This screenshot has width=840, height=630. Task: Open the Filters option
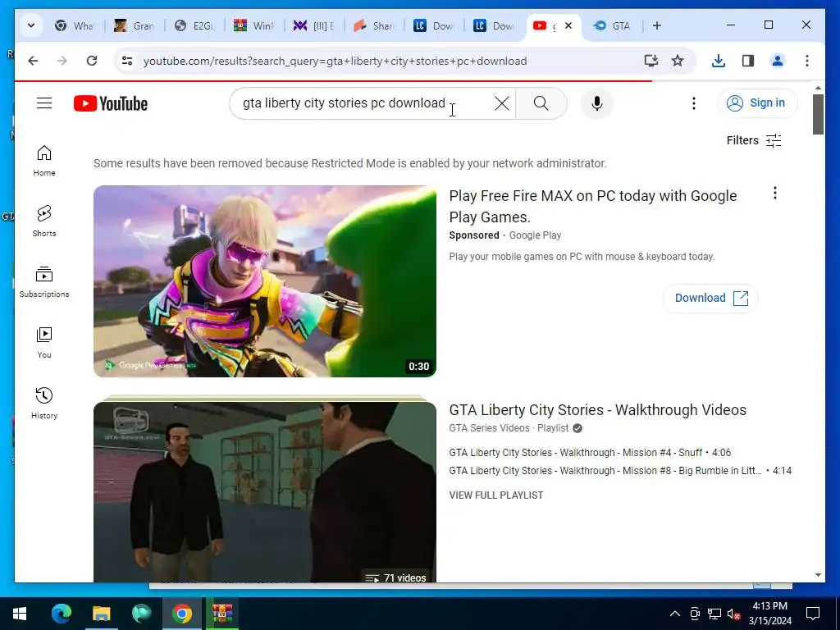pyautogui.click(x=754, y=140)
